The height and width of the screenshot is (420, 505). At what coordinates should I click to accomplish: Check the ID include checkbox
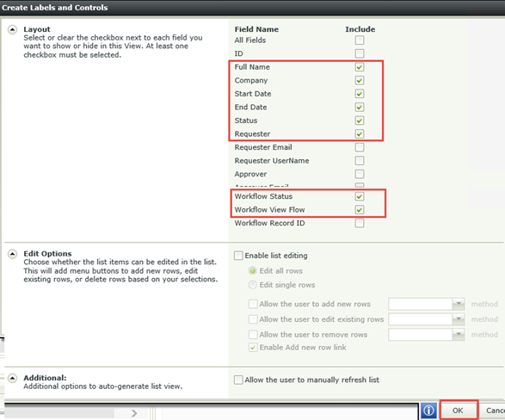360,53
